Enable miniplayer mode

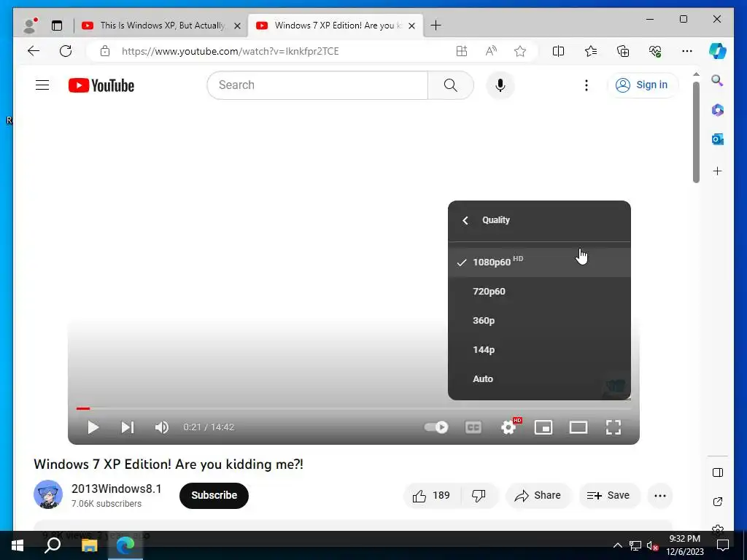point(543,427)
